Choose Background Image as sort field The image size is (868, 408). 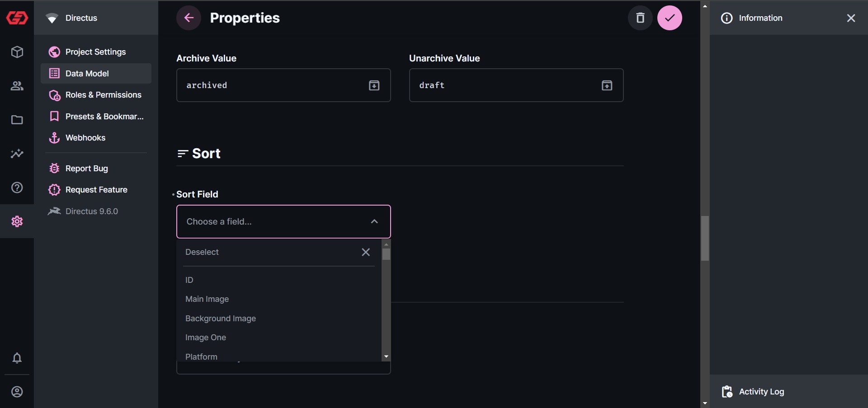(x=220, y=318)
